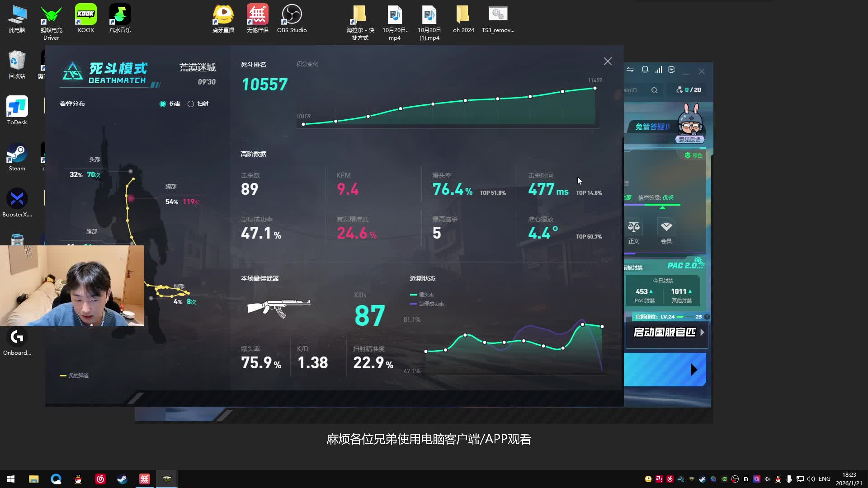The image size is (868, 488).
Task: Select the 扫射 spray radio button
Action: point(191,104)
